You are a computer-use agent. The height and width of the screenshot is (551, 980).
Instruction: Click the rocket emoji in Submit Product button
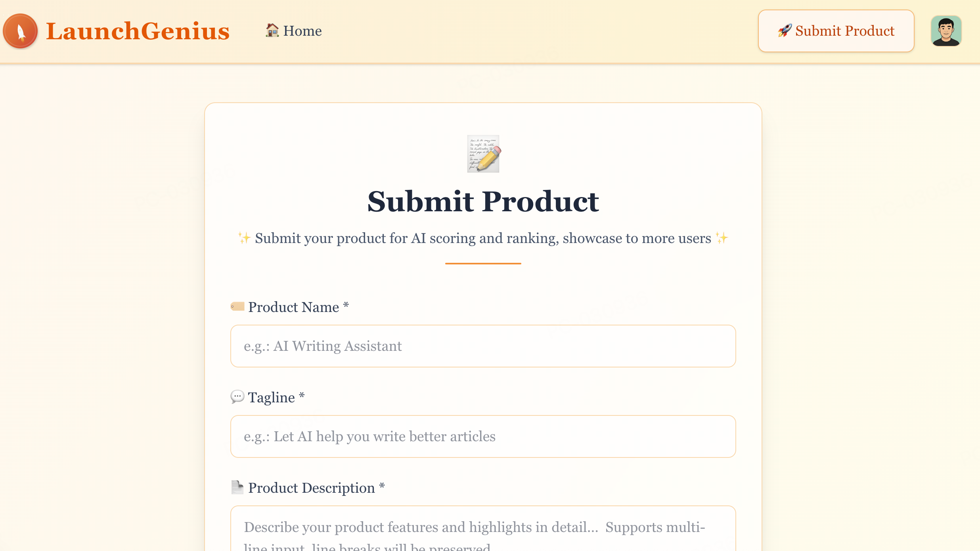[785, 31]
